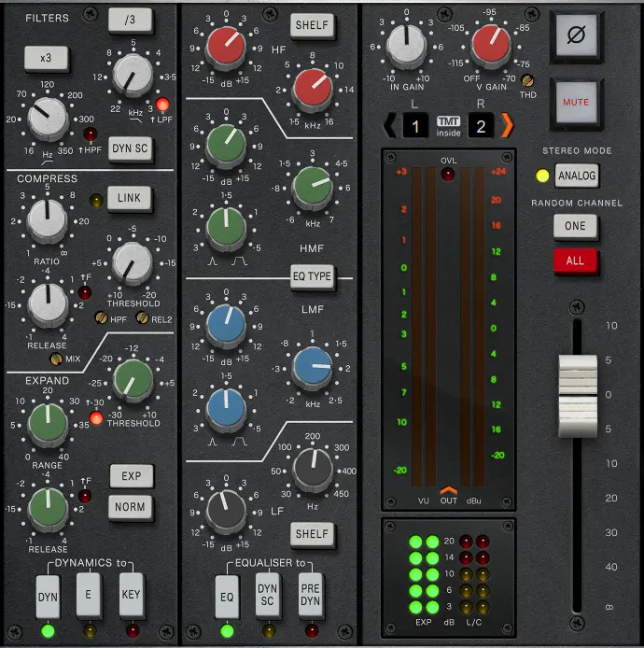Toggle the MUTE button
The image size is (644, 648).
tap(576, 103)
